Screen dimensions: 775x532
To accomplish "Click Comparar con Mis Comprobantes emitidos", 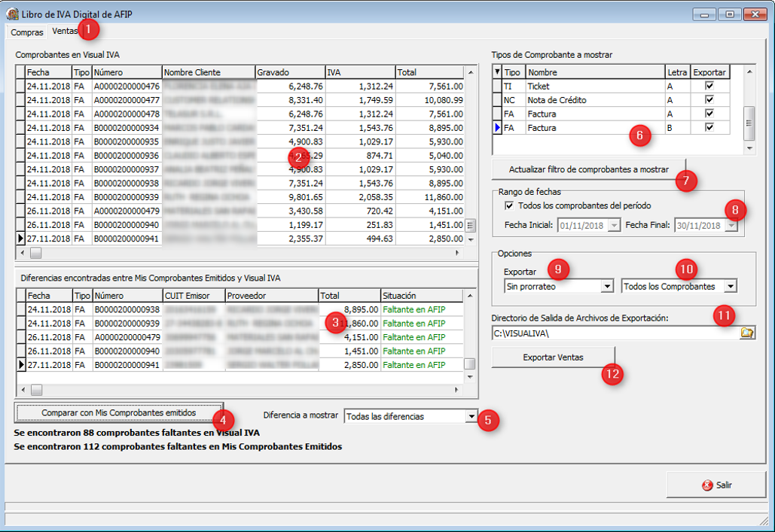I will (x=118, y=412).
